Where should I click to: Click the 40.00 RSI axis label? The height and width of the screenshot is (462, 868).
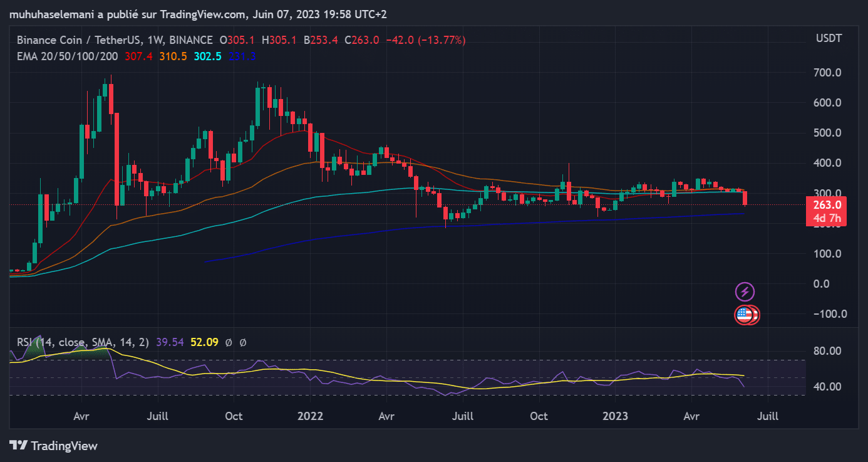(828, 387)
